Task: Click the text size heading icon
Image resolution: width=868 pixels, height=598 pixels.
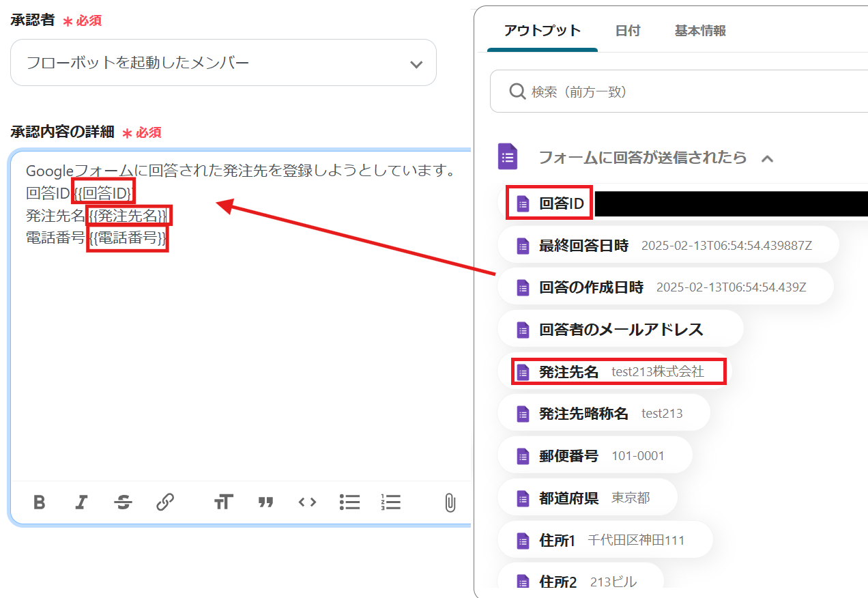Action: (223, 502)
